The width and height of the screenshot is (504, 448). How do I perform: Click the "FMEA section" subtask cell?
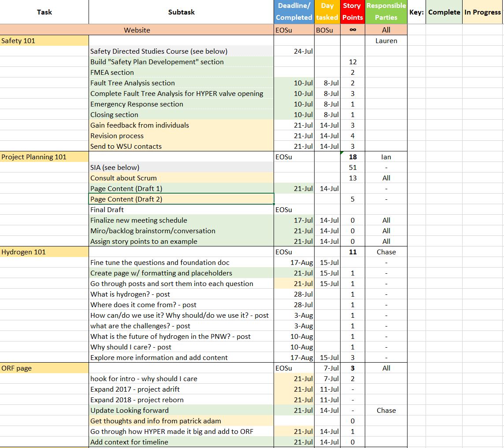click(x=181, y=73)
